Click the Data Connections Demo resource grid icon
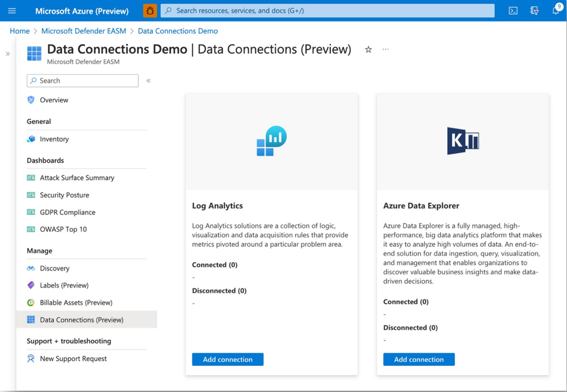 [x=35, y=53]
